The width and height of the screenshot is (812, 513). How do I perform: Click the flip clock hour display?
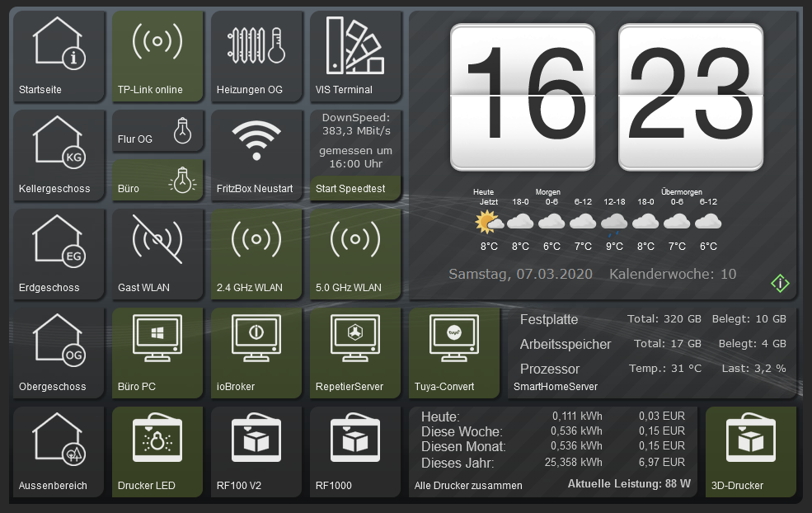point(522,96)
